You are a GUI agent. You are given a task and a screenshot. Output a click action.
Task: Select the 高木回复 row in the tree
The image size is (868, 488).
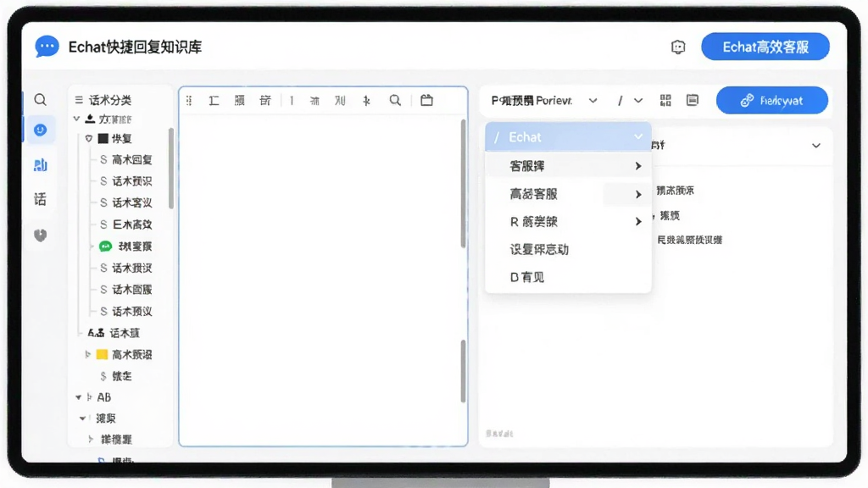coord(126,160)
